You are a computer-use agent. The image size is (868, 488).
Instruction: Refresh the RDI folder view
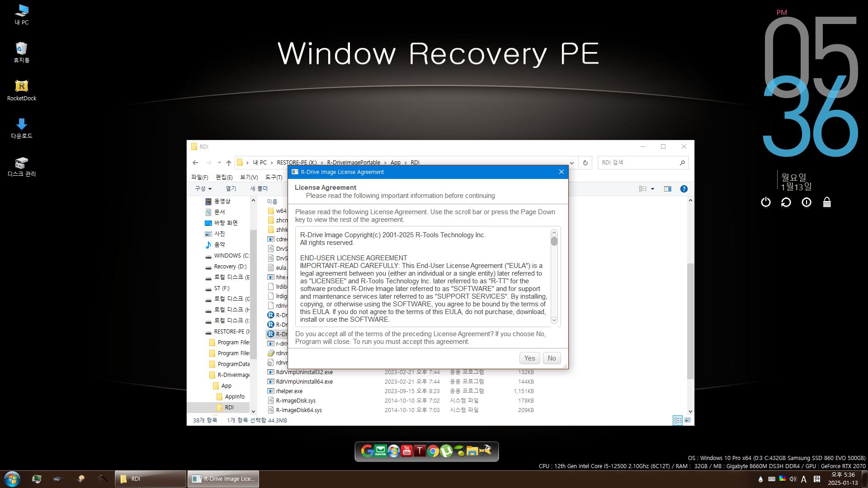(585, 163)
